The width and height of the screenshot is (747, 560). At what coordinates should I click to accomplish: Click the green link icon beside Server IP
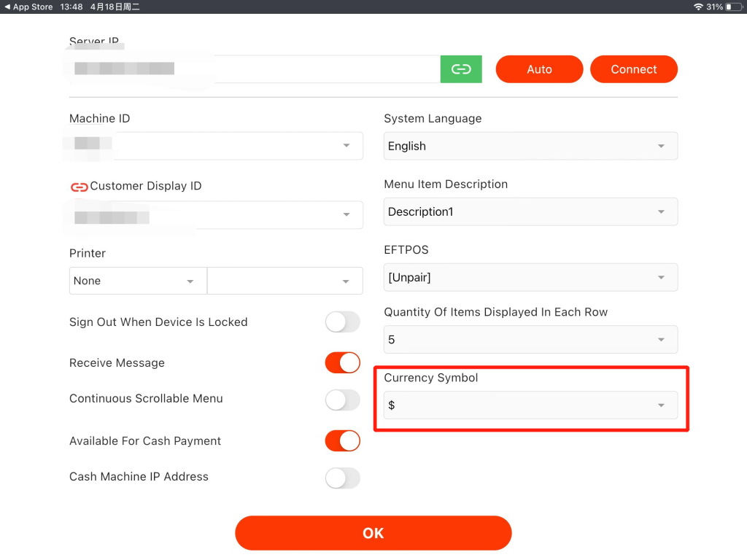461,69
